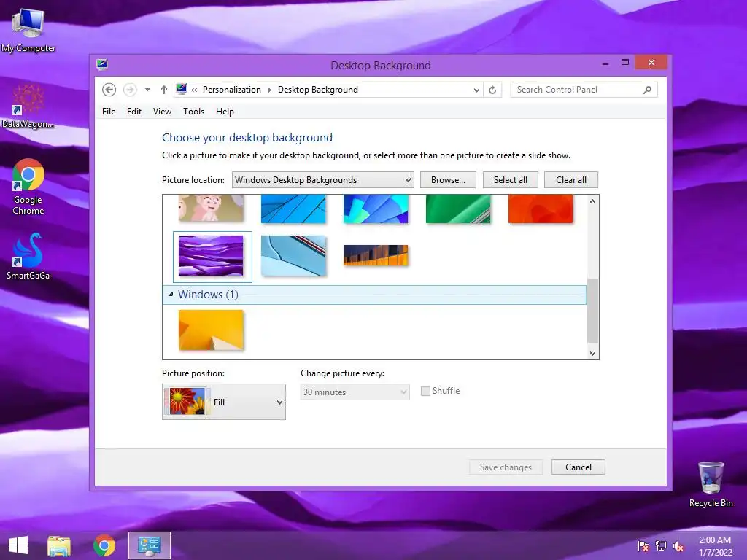Select the purple waves wallpaper thumbnail
747x560 pixels.
tap(211, 256)
